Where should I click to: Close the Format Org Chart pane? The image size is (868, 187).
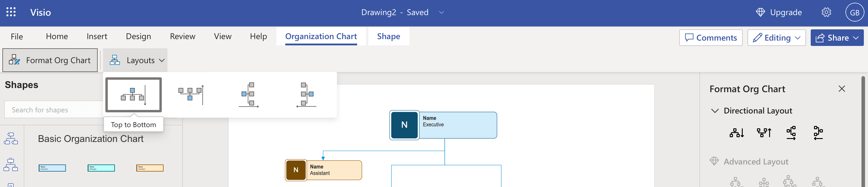click(842, 89)
